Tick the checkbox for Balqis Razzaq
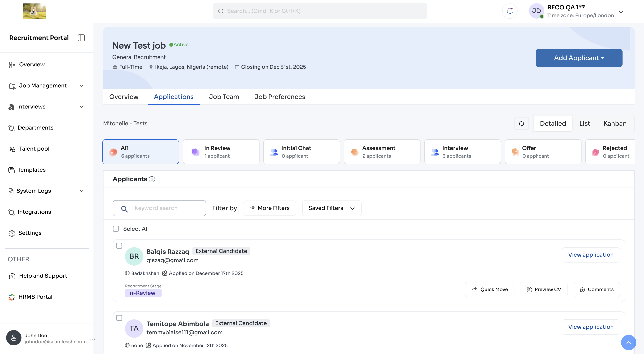This screenshot has width=644, height=354. click(x=119, y=246)
